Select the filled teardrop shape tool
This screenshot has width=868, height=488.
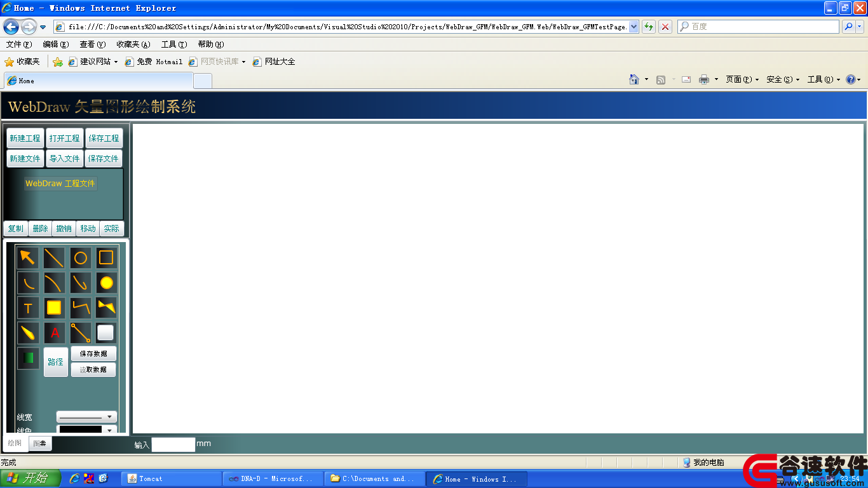click(x=28, y=333)
